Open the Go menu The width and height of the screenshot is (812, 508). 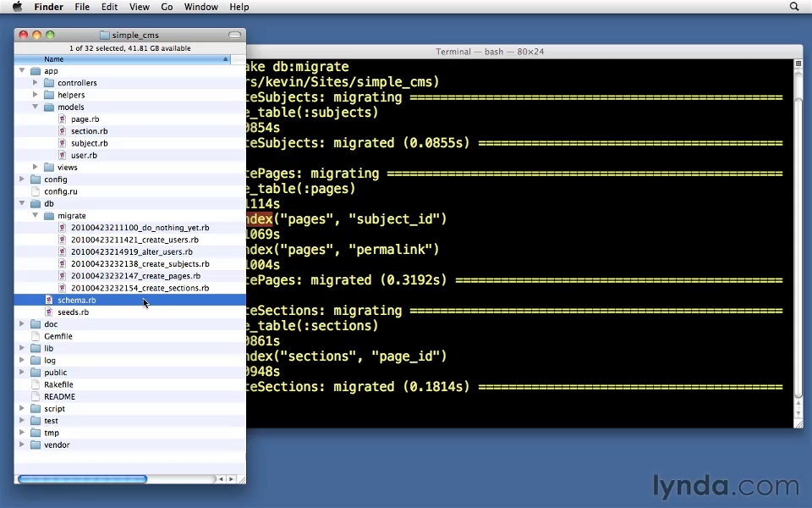pos(167,7)
